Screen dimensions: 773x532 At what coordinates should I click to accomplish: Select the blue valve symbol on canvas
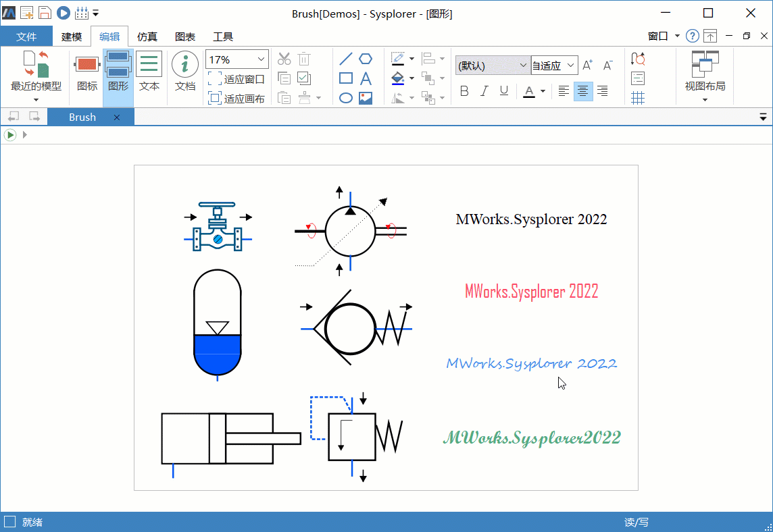click(x=218, y=226)
